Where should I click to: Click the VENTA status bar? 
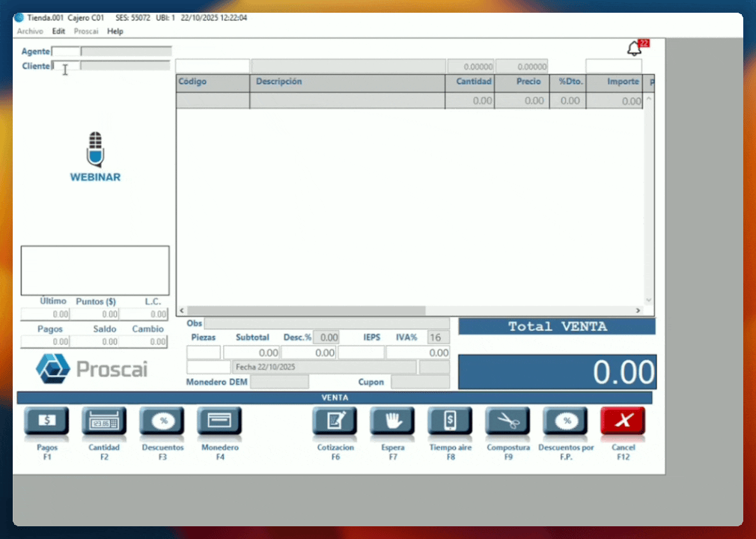[x=335, y=398]
